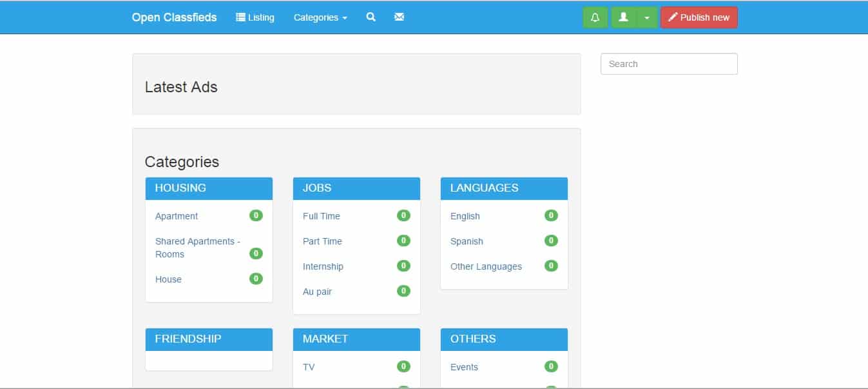Select the TV link under Market
This screenshot has width=868, height=389.
pyautogui.click(x=309, y=367)
